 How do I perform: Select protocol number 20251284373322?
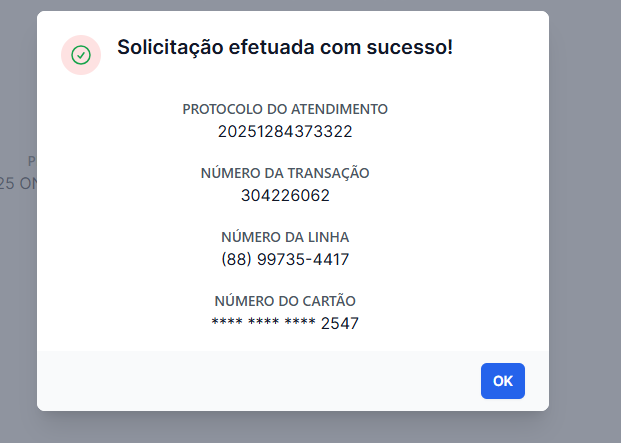(285, 131)
